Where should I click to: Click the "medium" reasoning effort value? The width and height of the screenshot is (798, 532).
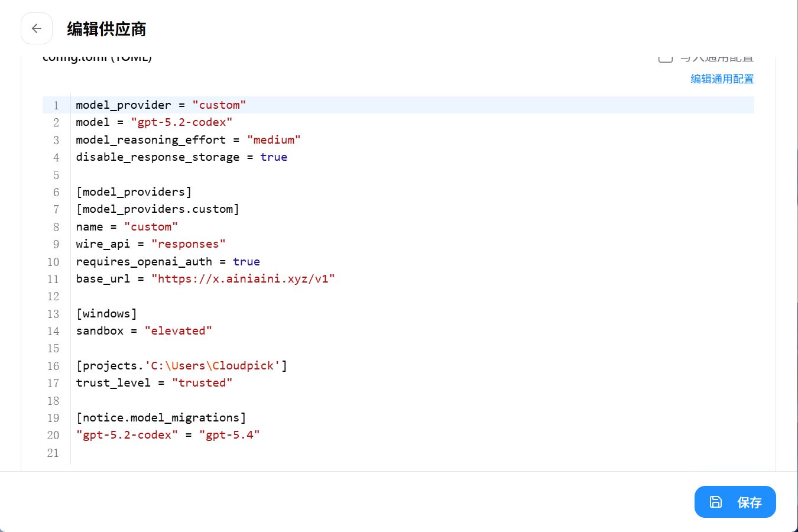pyautogui.click(x=274, y=140)
